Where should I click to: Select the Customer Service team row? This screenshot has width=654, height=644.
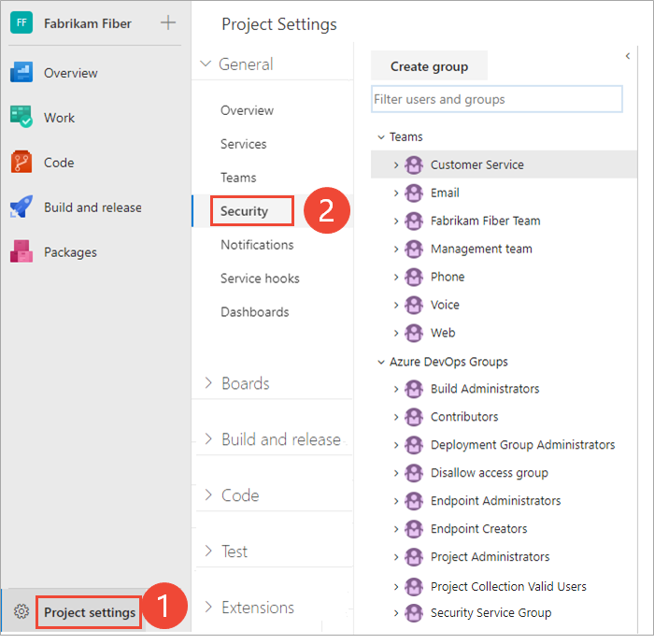point(504,165)
